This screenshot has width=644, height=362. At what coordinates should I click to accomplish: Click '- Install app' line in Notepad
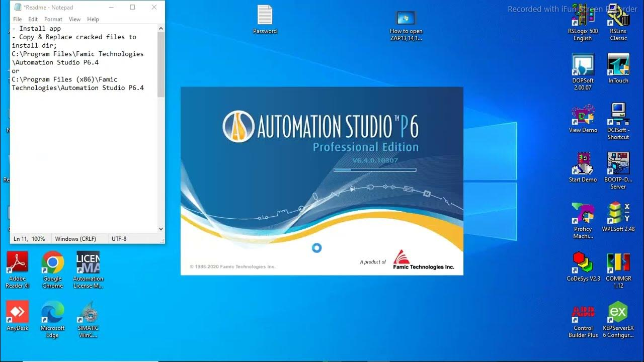click(x=36, y=29)
